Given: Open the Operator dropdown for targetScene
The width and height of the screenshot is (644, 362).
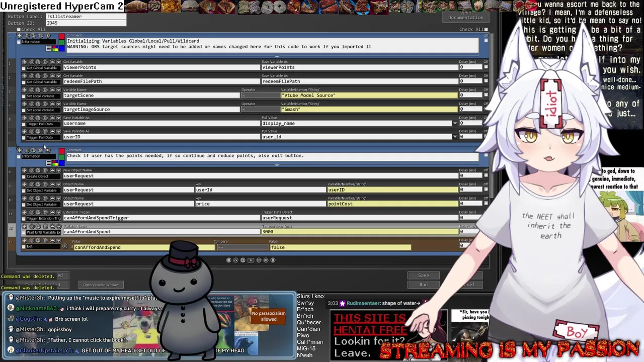Looking at the screenshot, I should click(x=260, y=95).
